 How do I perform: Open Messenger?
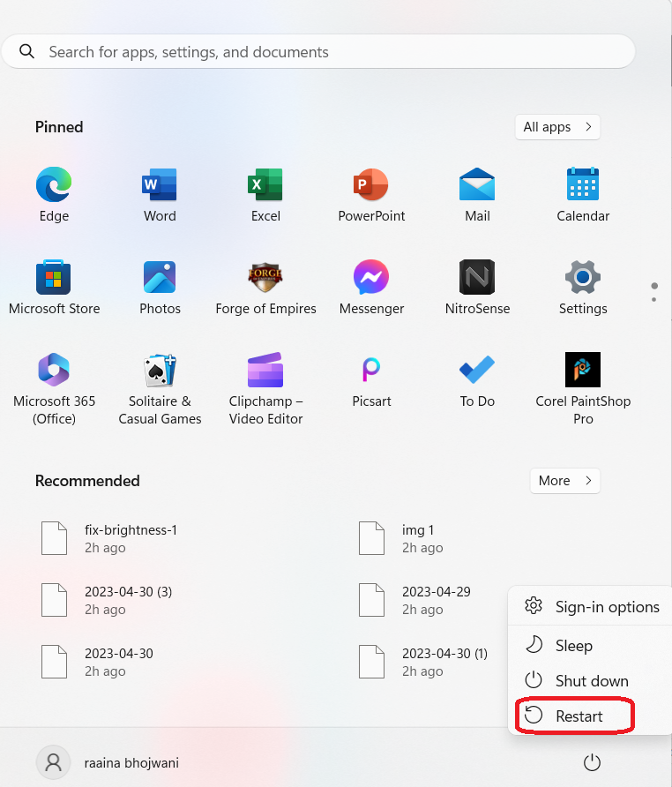click(371, 287)
